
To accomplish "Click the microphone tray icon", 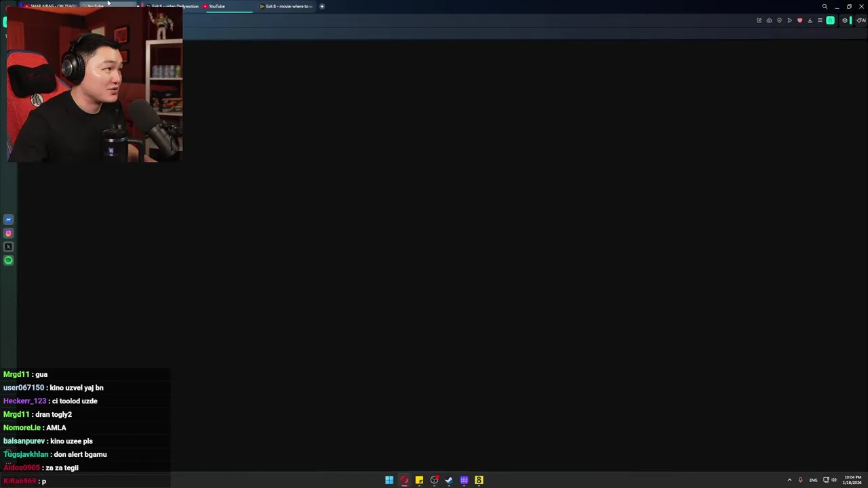I will click(x=800, y=480).
